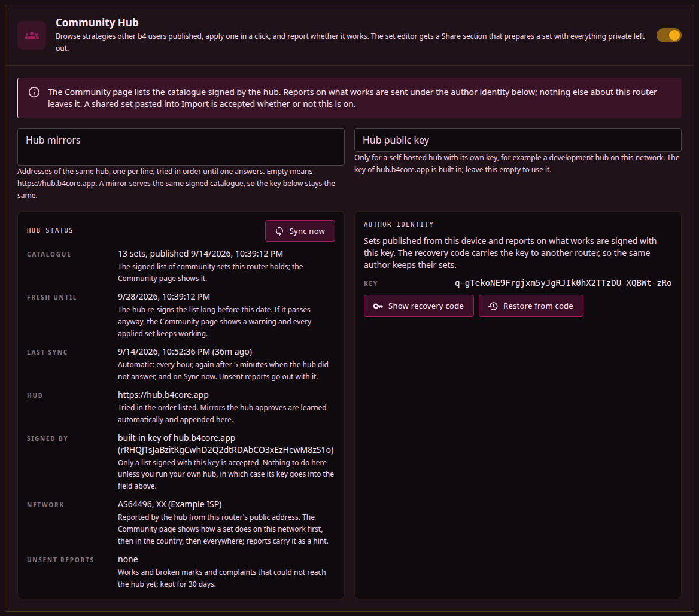Click the CATALOGUE row label
The width and height of the screenshot is (699, 616).
tap(49, 254)
